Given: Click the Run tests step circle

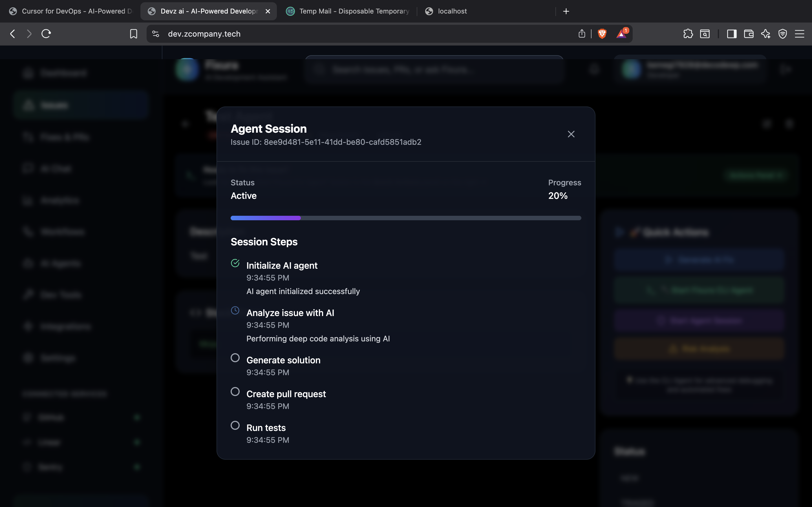Looking at the screenshot, I should pyautogui.click(x=235, y=426).
